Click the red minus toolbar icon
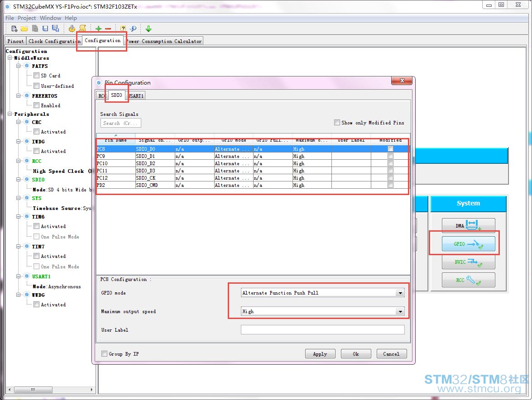The image size is (532, 400). point(108,29)
